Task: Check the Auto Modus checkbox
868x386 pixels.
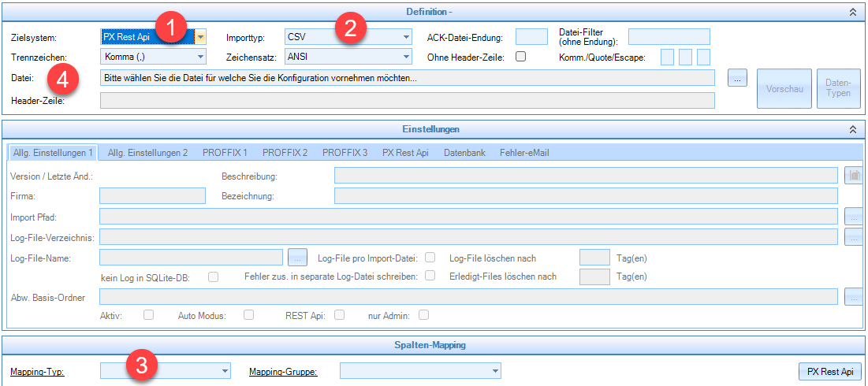Action: tap(248, 315)
